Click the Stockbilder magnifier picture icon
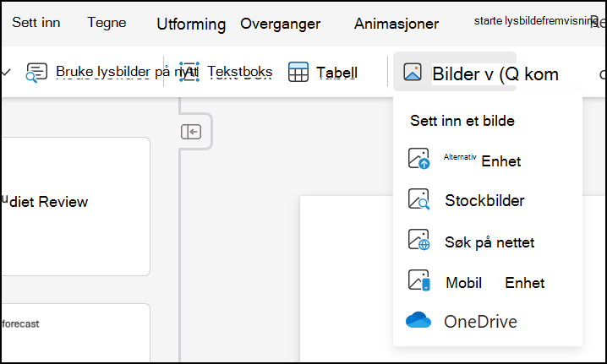 [x=418, y=199]
